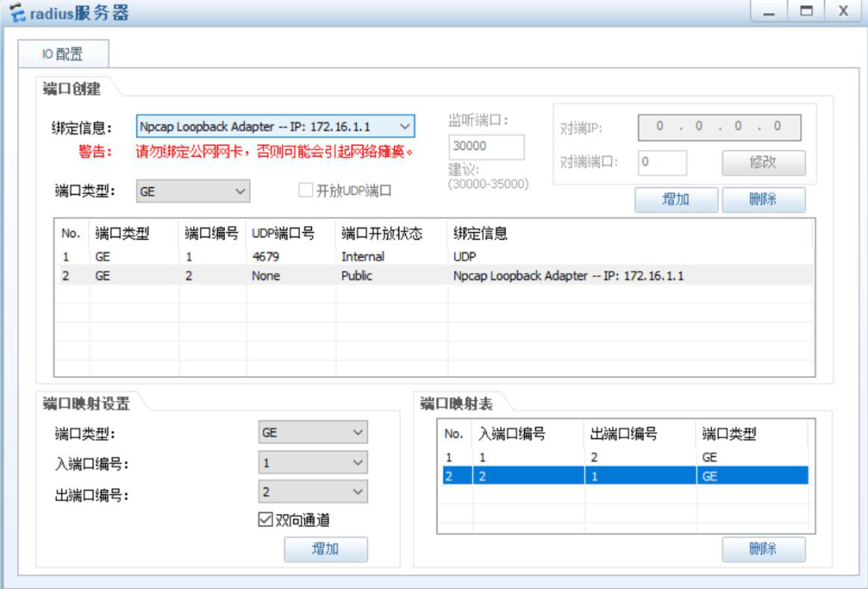The width and height of the screenshot is (868, 589).
Task: Toggle the 开放UDP端口 checkbox
Action: tap(305, 191)
